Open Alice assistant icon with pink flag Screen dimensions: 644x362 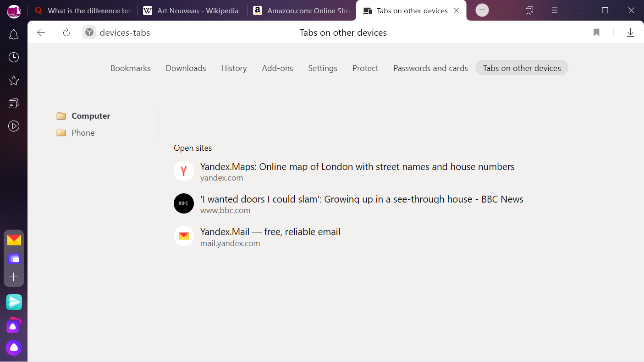pos(14,325)
